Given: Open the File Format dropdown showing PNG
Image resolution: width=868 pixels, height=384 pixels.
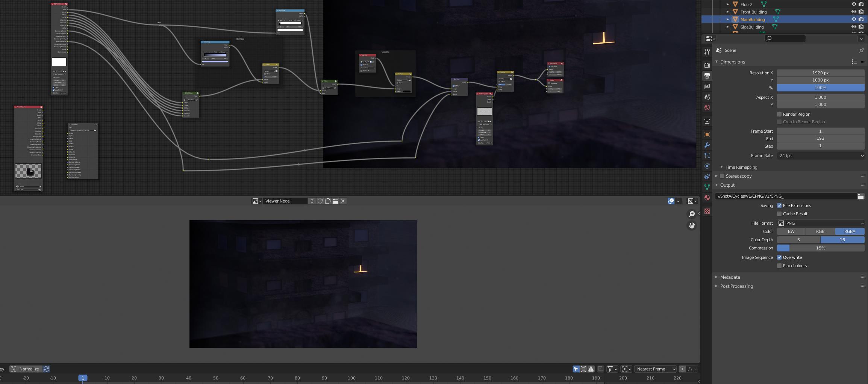Looking at the screenshot, I should 821,223.
